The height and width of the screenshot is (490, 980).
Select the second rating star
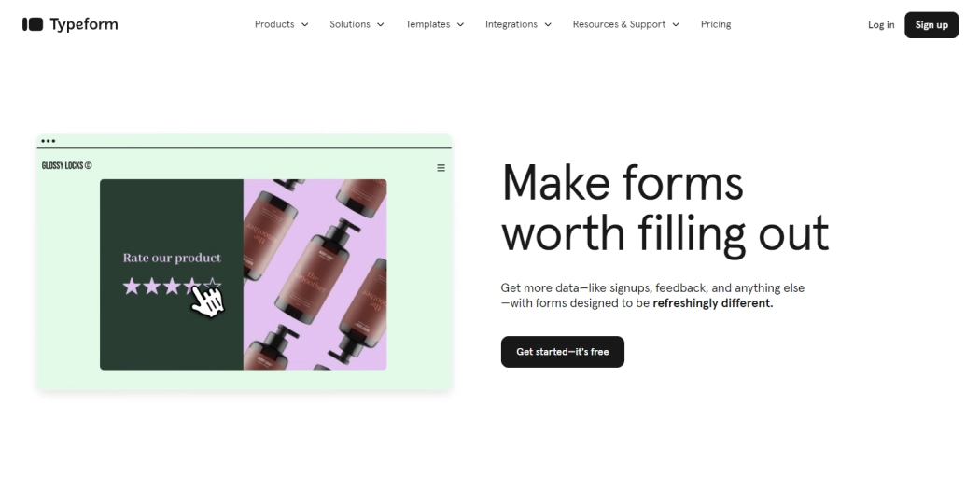pos(151,287)
